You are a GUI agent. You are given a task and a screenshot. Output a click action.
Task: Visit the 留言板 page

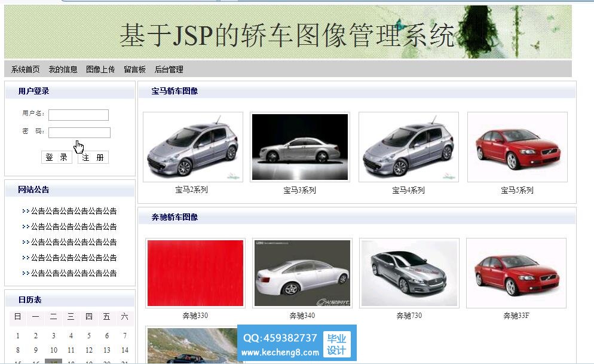coord(134,69)
